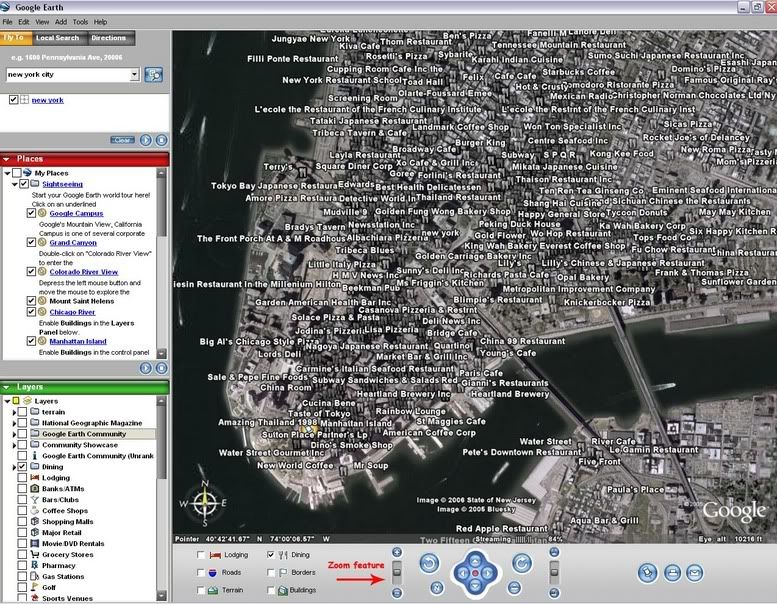
Task: Click the Grocery Stores cart icon
Action: 35,554
